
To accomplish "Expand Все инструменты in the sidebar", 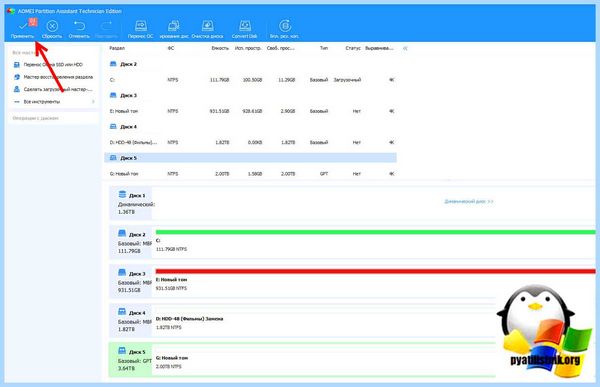I will tap(54, 102).
